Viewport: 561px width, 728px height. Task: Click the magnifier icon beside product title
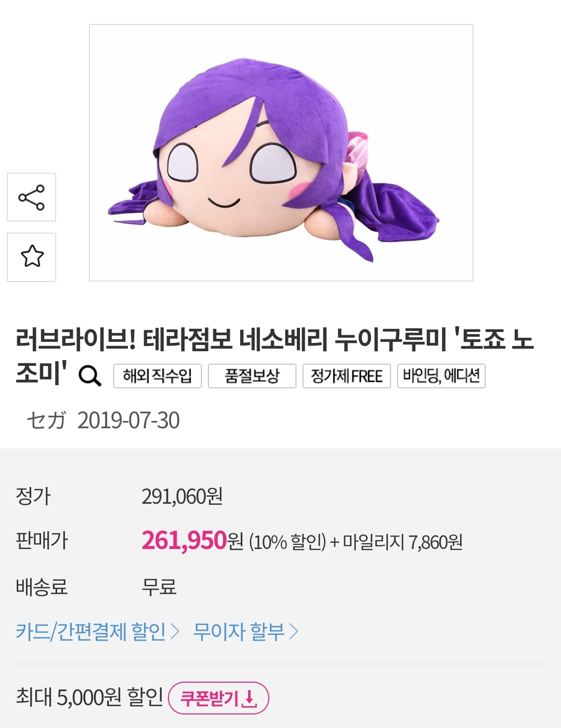pyautogui.click(x=89, y=375)
